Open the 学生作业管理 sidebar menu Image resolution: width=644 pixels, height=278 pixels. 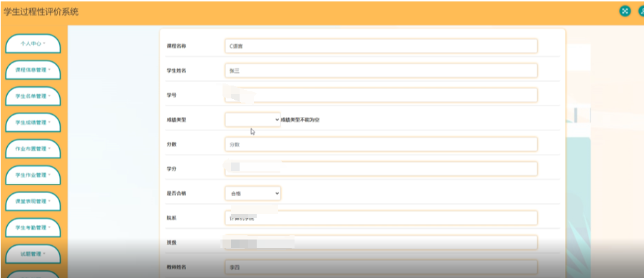coord(33,175)
